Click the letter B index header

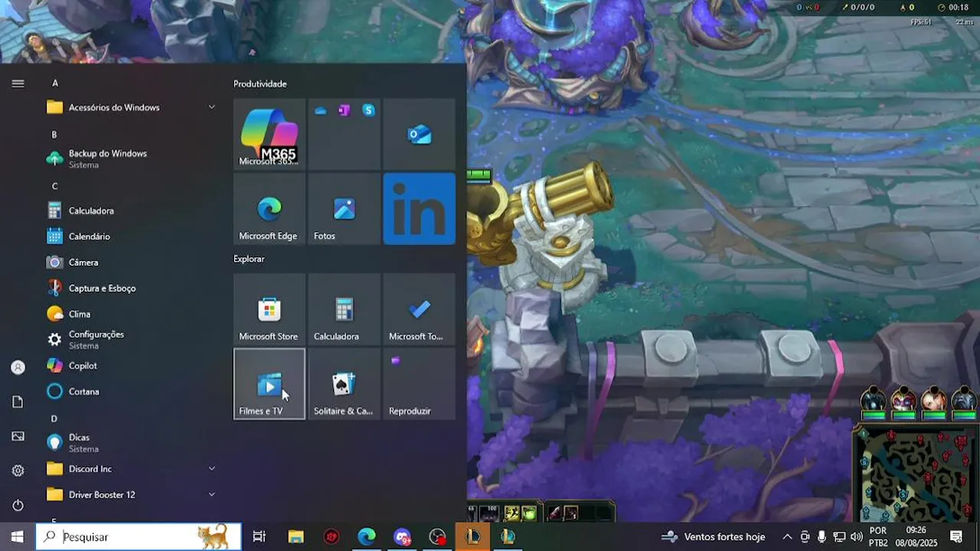pyautogui.click(x=54, y=135)
